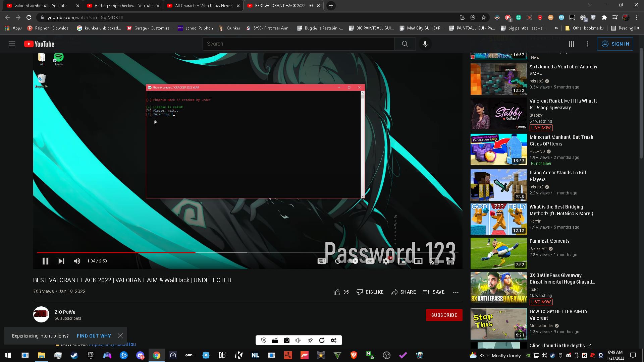Open the video quality settings gear
The height and width of the screenshot is (362, 644).
pyautogui.click(x=386, y=261)
